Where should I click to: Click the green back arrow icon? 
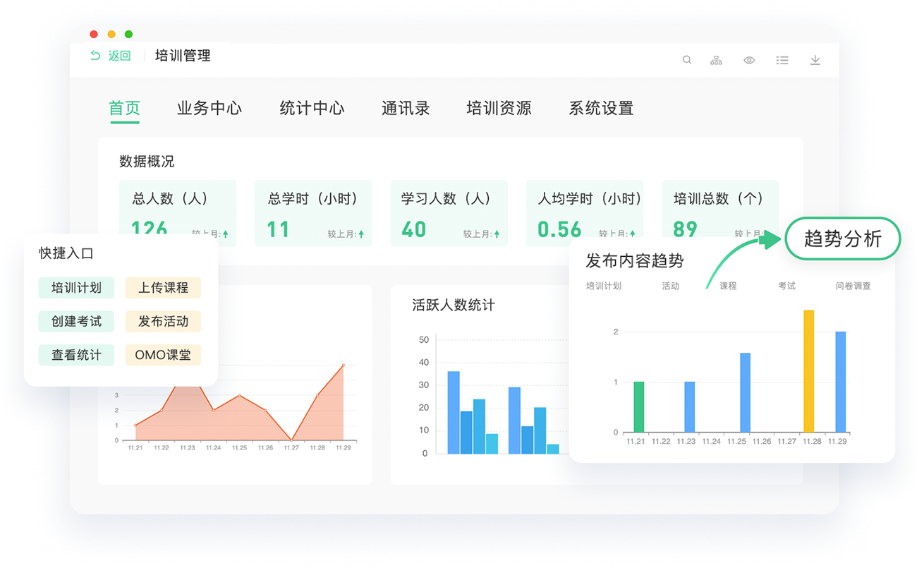click(x=96, y=56)
